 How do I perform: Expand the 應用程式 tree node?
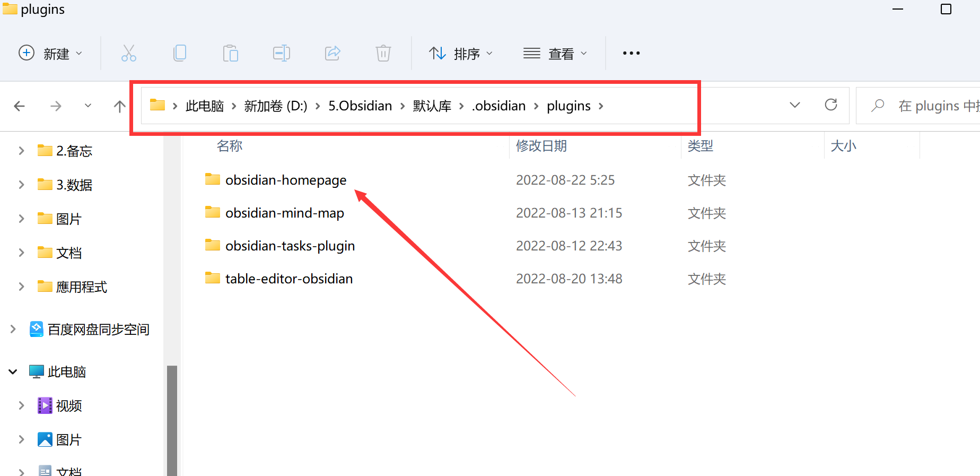pos(21,287)
